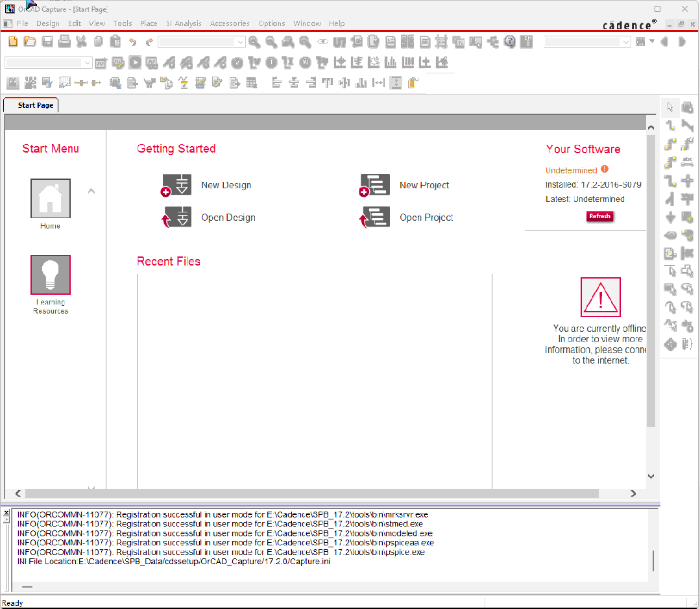
Task: Click the Open Project link text
Action: point(426,217)
